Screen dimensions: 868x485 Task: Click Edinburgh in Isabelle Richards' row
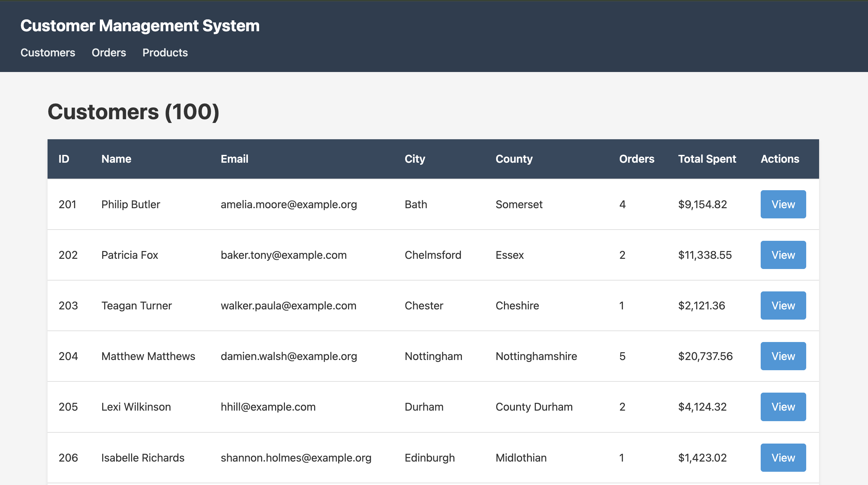(429, 457)
